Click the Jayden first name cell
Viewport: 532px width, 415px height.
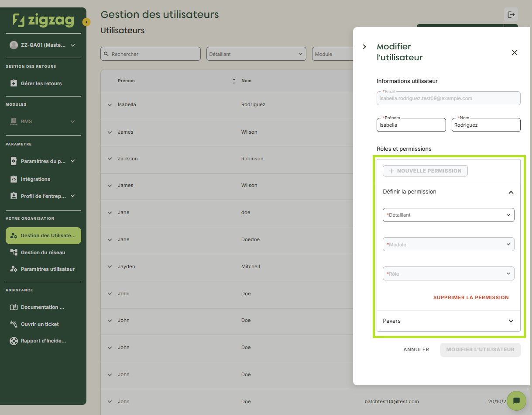click(126, 266)
